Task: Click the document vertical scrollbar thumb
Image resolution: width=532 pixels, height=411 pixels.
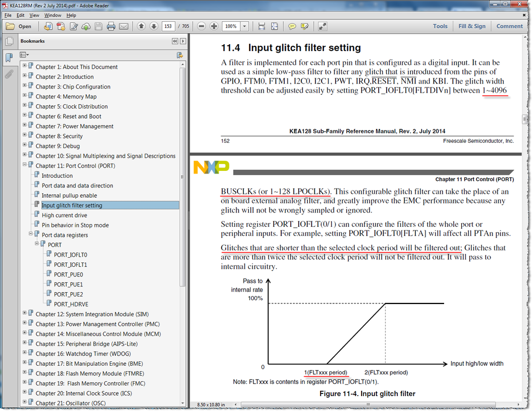Action: coord(525,119)
